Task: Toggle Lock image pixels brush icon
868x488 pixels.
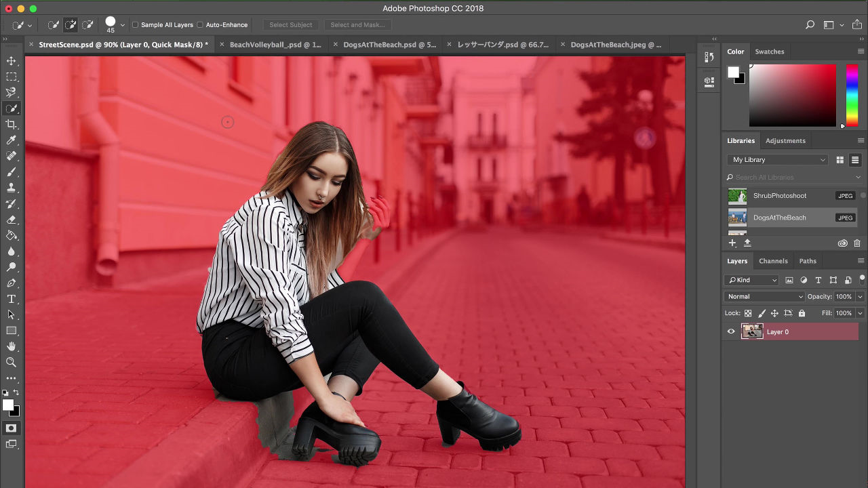Action: pos(762,313)
